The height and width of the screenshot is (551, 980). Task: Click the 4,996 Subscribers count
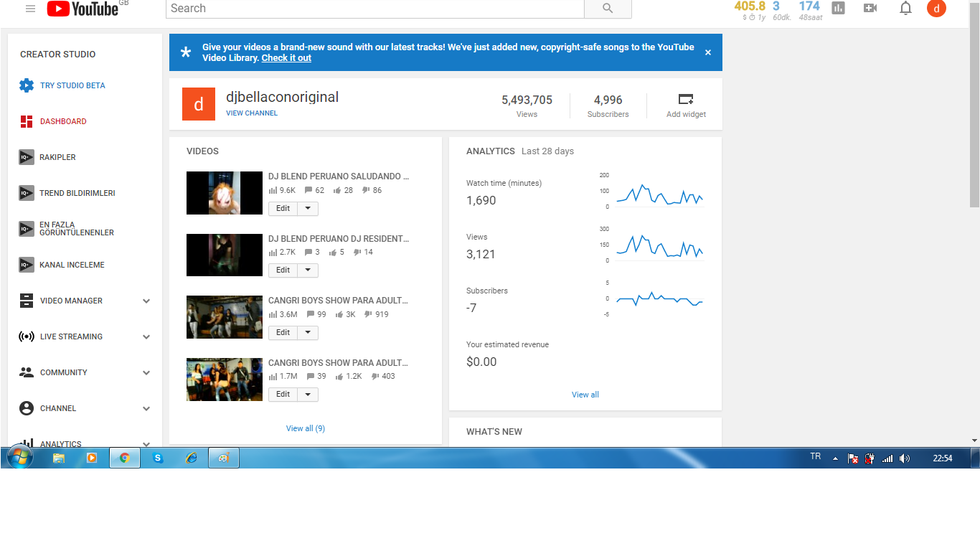click(x=608, y=100)
